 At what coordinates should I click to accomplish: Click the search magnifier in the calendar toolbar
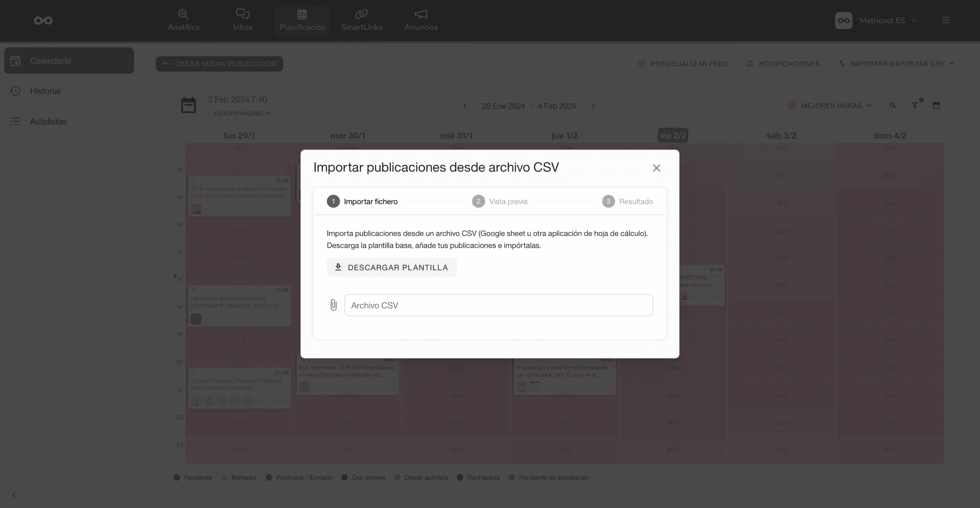892,105
